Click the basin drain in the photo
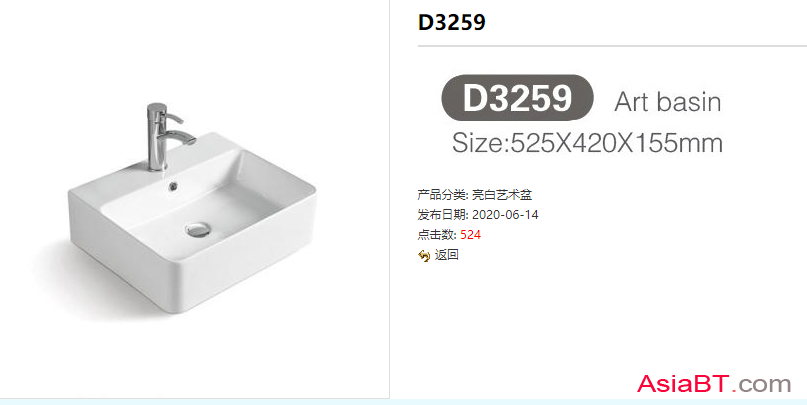Viewport: 807px width, 405px height. point(198,228)
